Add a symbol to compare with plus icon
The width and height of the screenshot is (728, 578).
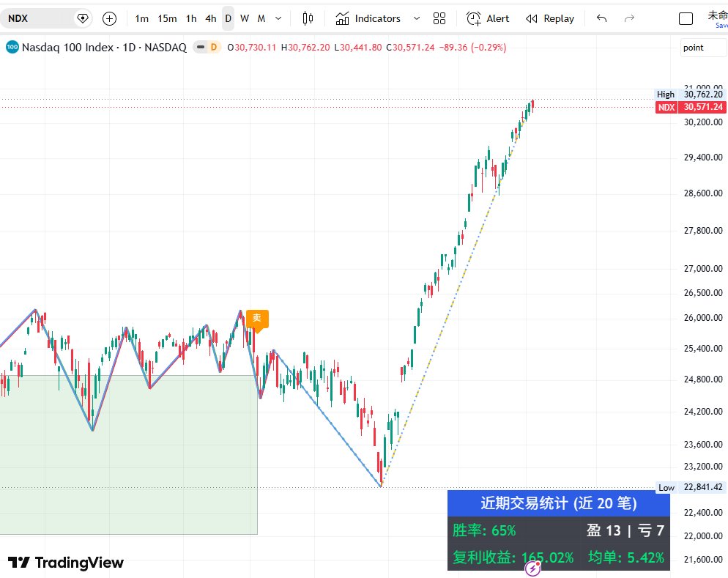pyautogui.click(x=110, y=18)
